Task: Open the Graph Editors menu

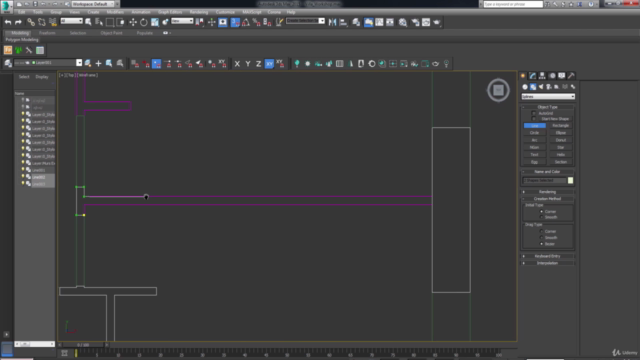Action: pos(170,12)
